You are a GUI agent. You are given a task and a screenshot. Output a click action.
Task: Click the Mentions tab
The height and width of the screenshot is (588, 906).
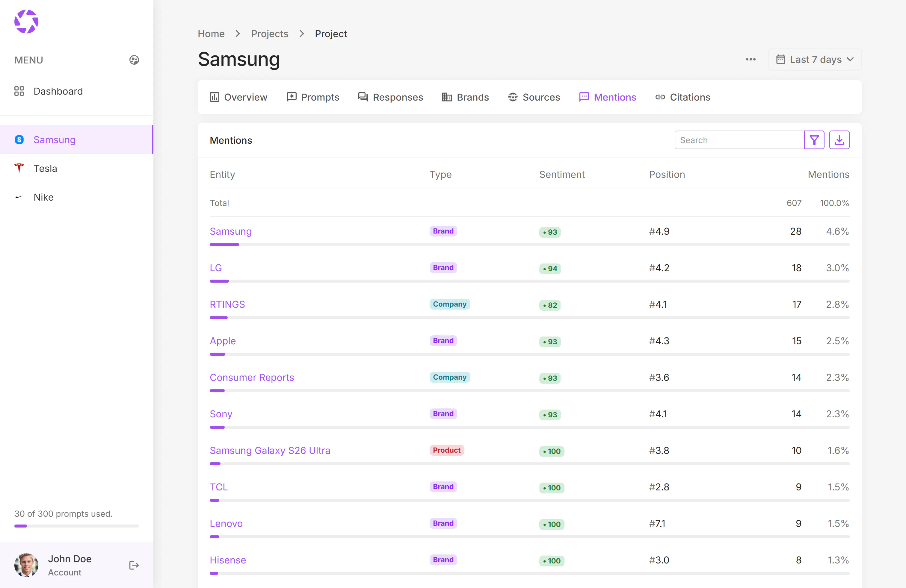coord(607,97)
